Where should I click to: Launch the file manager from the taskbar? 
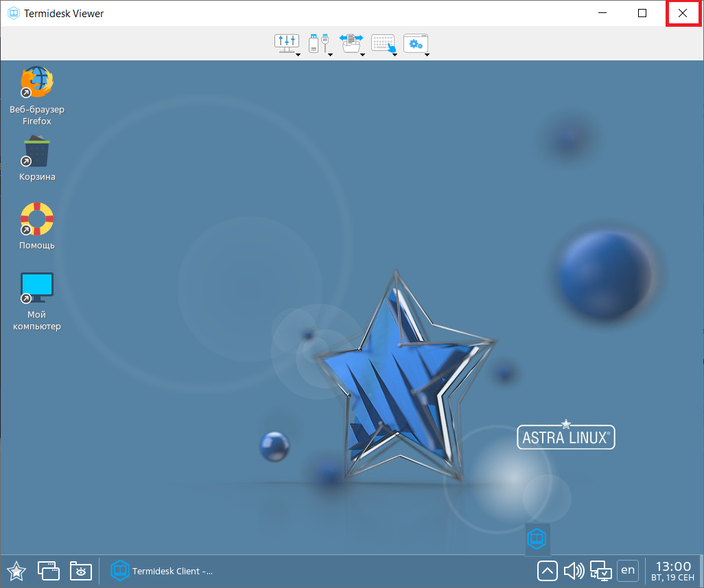click(x=81, y=570)
